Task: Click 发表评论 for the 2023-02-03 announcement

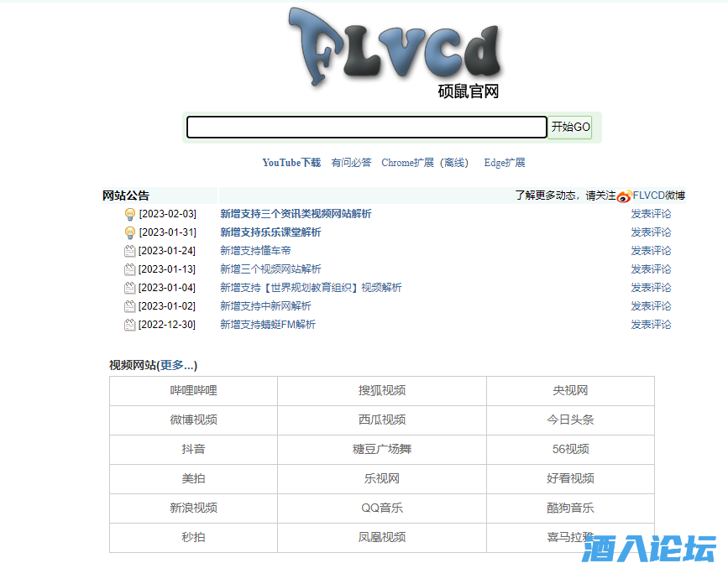Action: point(651,214)
